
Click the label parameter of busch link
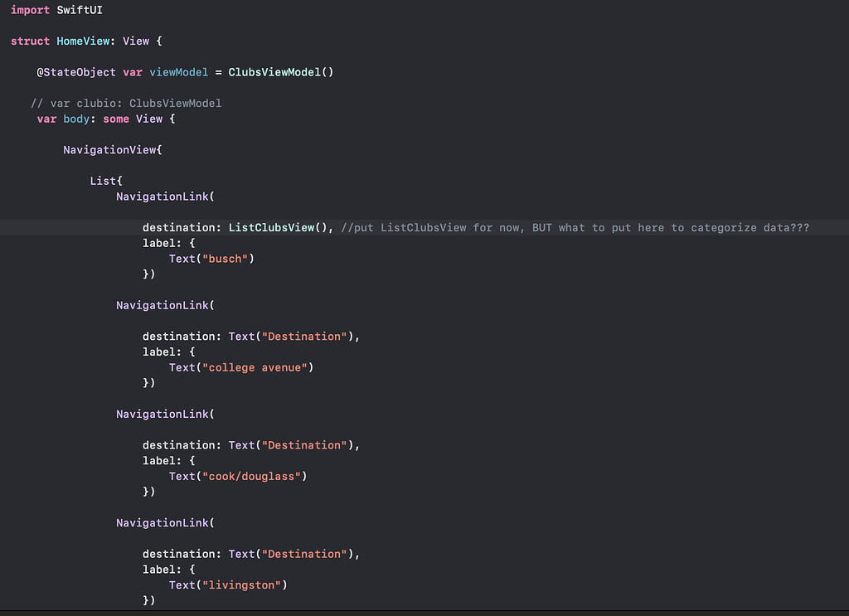pyautogui.click(x=166, y=243)
